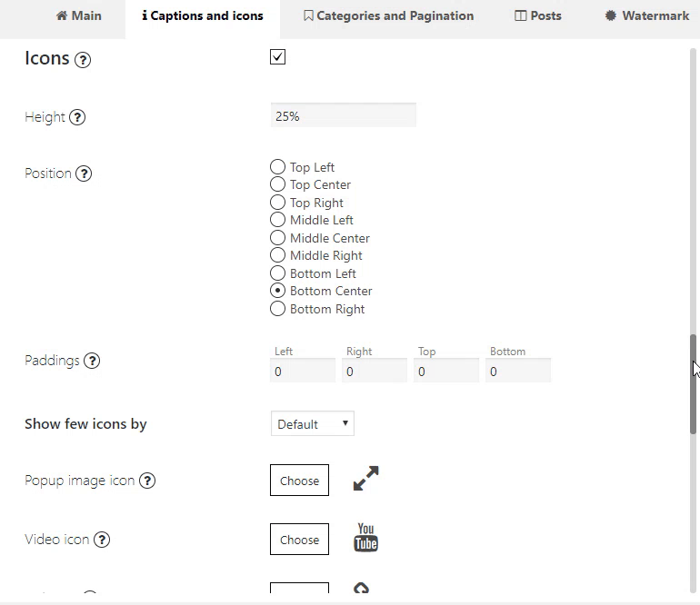Show help for Paddings option
The width and height of the screenshot is (700, 605).
click(x=92, y=361)
